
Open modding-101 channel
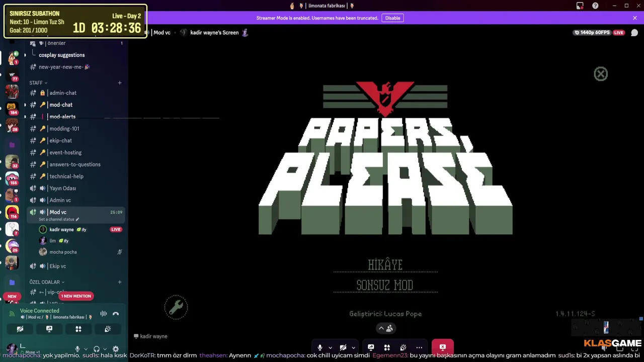tap(75, 129)
